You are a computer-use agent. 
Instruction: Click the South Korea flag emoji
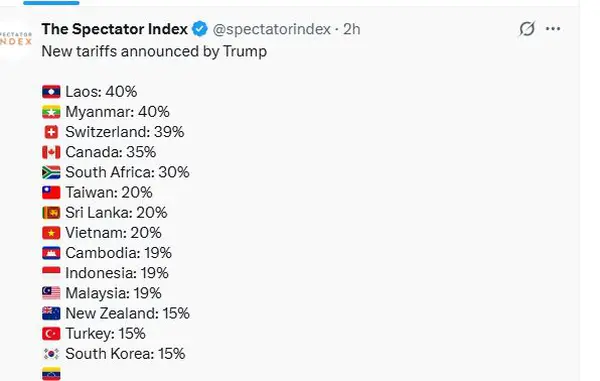pos(51,354)
